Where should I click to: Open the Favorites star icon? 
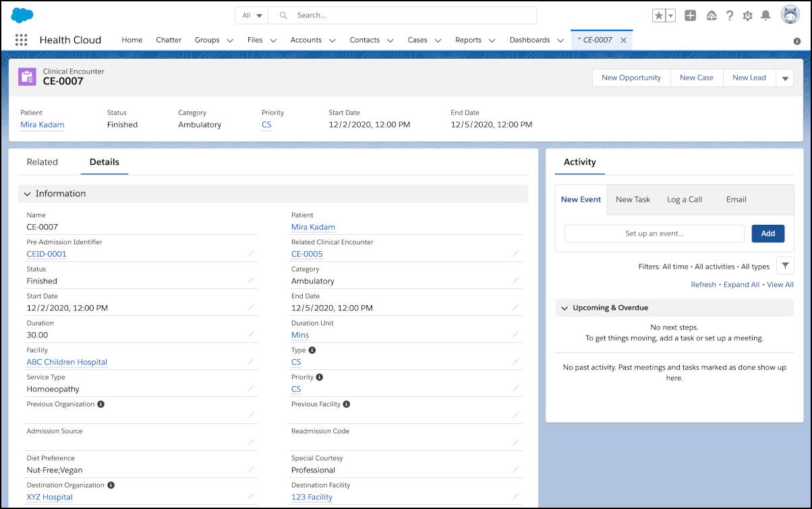pos(660,16)
